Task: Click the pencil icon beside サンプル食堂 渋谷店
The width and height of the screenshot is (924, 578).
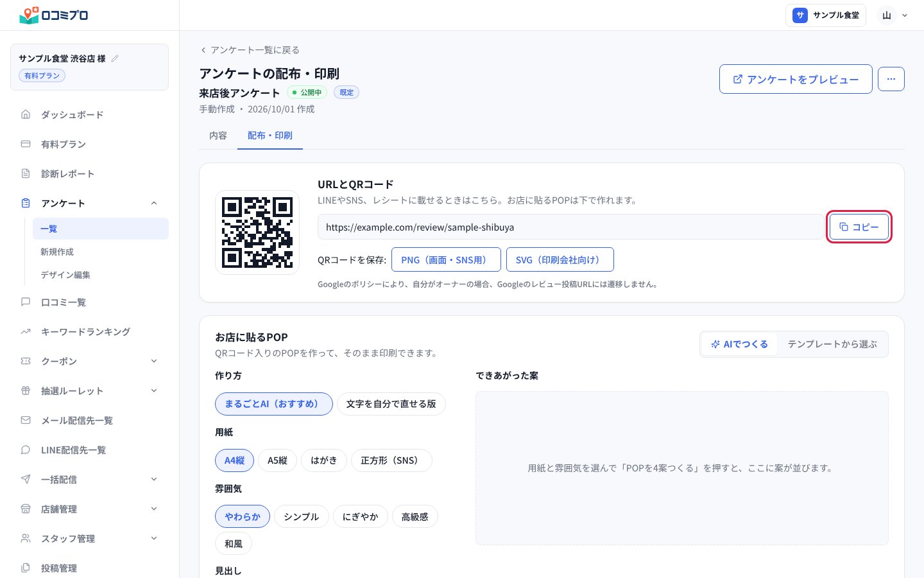Action: pyautogui.click(x=115, y=58)
